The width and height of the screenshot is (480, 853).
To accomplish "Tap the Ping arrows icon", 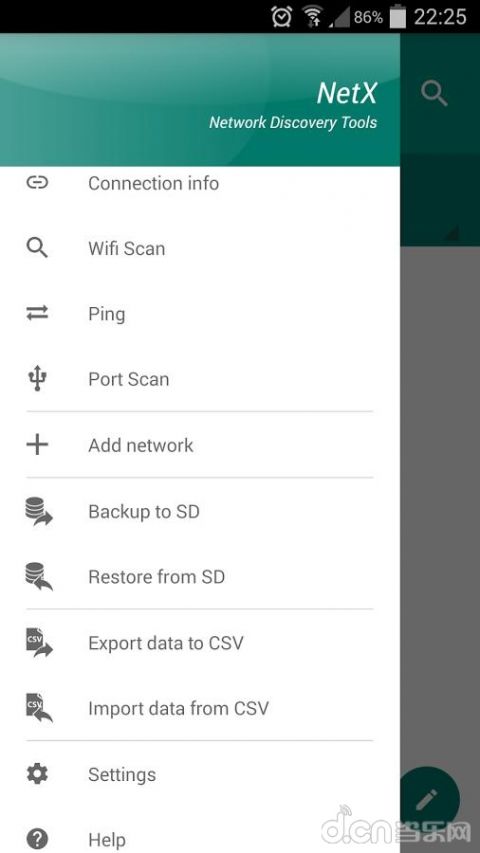I will [37, 313].
